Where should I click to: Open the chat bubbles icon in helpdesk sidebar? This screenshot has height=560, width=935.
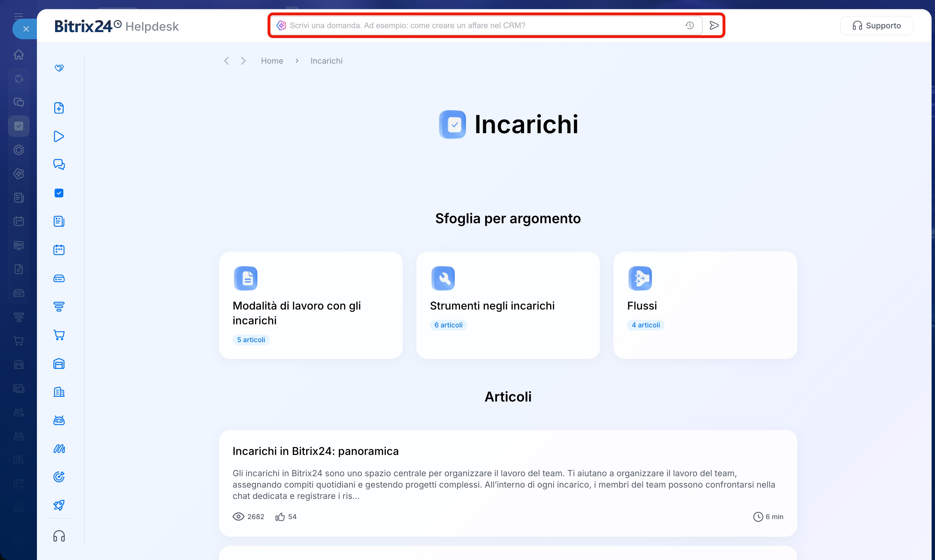pos(59,164)
